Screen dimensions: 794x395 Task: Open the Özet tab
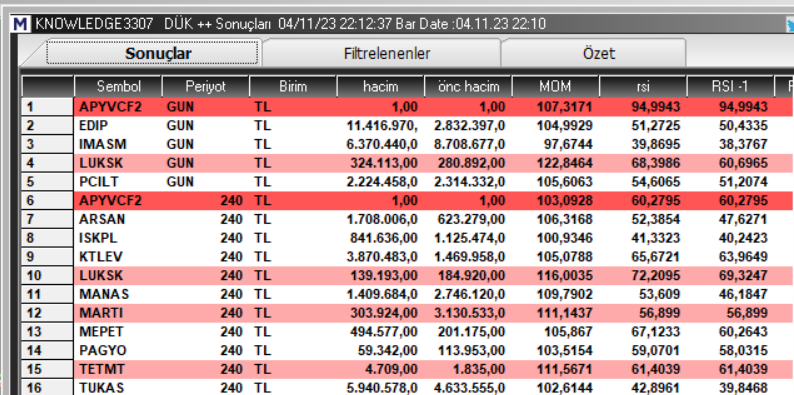pos(599,53)
